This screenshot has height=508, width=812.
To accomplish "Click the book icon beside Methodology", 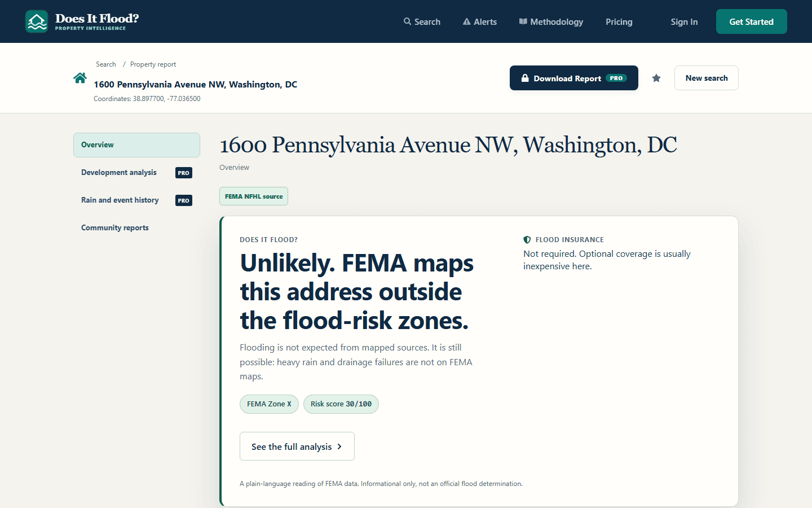I will pos(523,21).
